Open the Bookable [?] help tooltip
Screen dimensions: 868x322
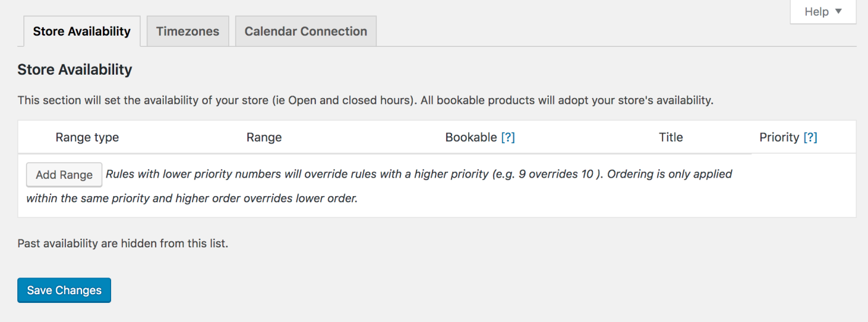[508, 138]
